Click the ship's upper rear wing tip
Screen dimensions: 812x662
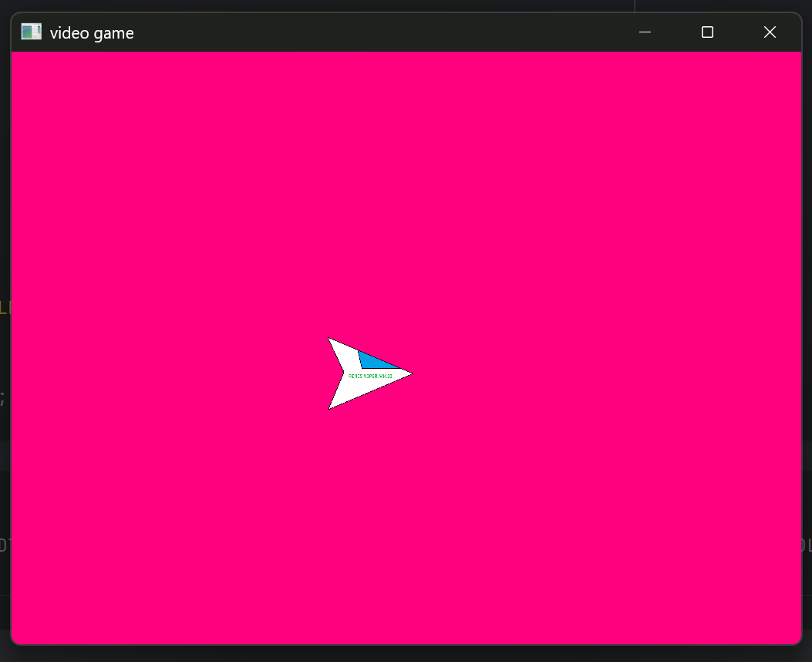[x=330, y=339]
